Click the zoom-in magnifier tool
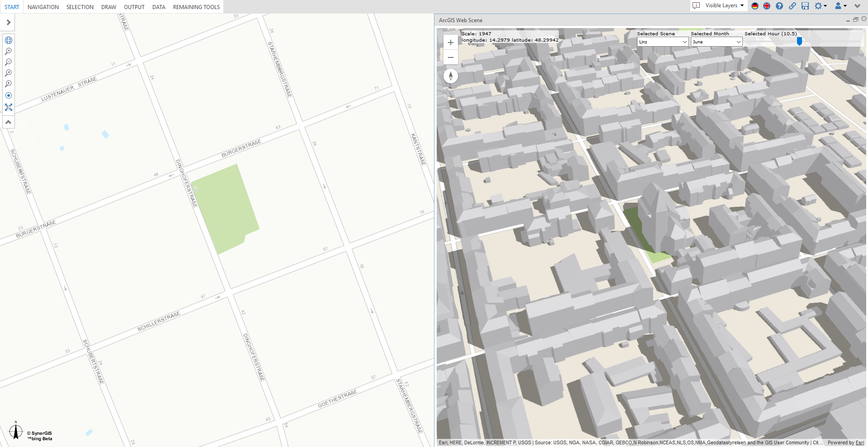Viewport: 868px width, 447px height. (8, 51)
